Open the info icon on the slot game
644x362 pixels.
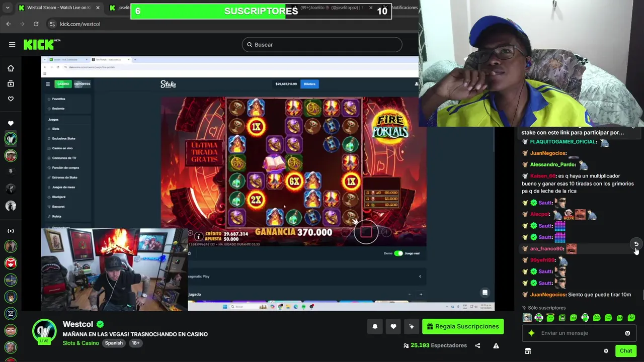(x=199, y=236)
